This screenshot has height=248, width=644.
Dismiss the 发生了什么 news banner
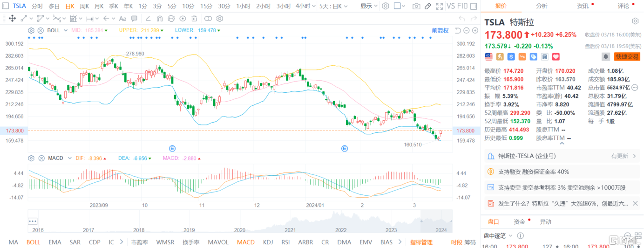[x=636, y=203]
